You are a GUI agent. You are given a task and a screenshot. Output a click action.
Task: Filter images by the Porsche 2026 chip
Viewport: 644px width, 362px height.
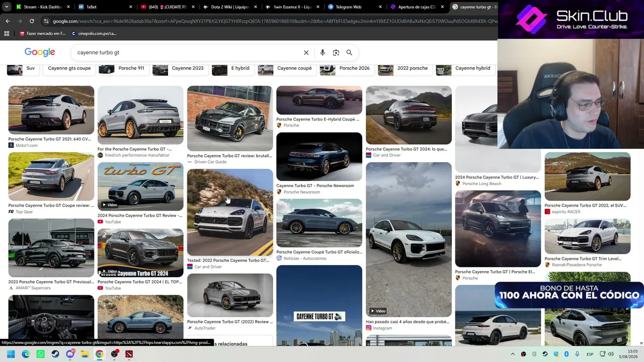347,68
